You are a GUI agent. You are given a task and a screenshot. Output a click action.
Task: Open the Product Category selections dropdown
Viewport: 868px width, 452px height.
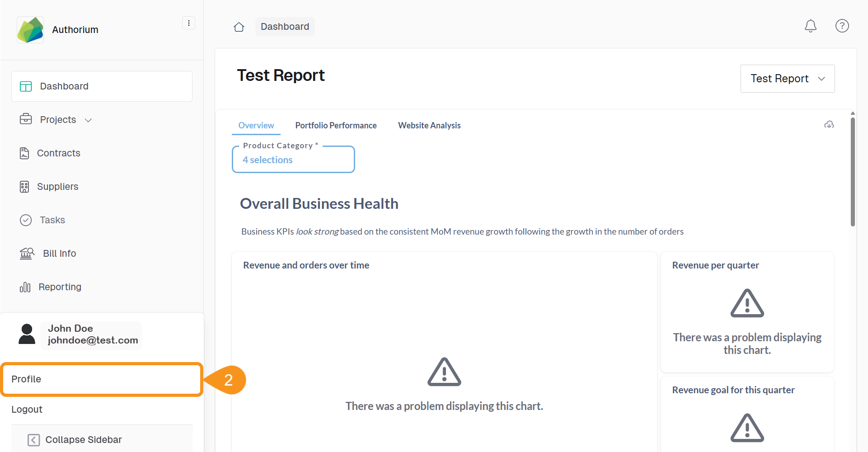293,160
